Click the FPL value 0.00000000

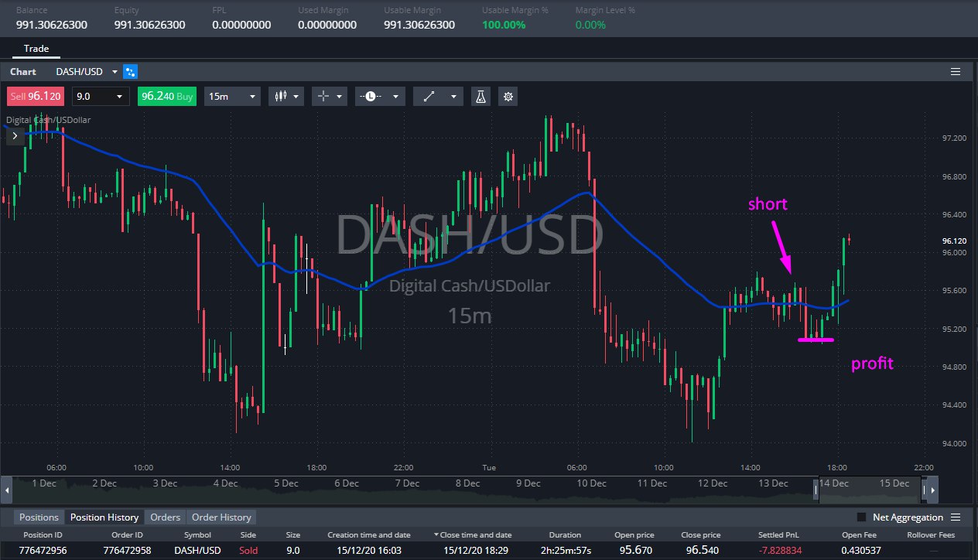(241, 25)
